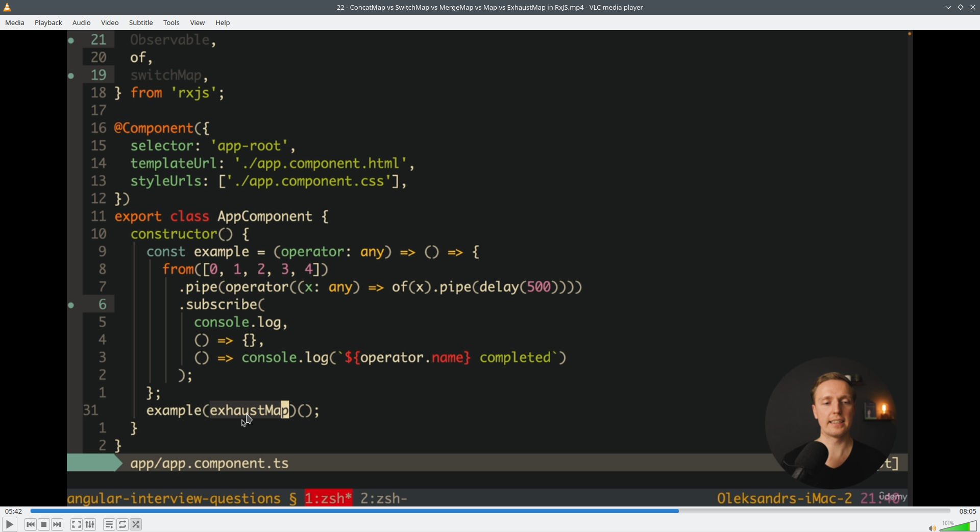This screenshot has width=980, height=532.
Task: Maximize the VLC media player window
Action: point(961,7)
